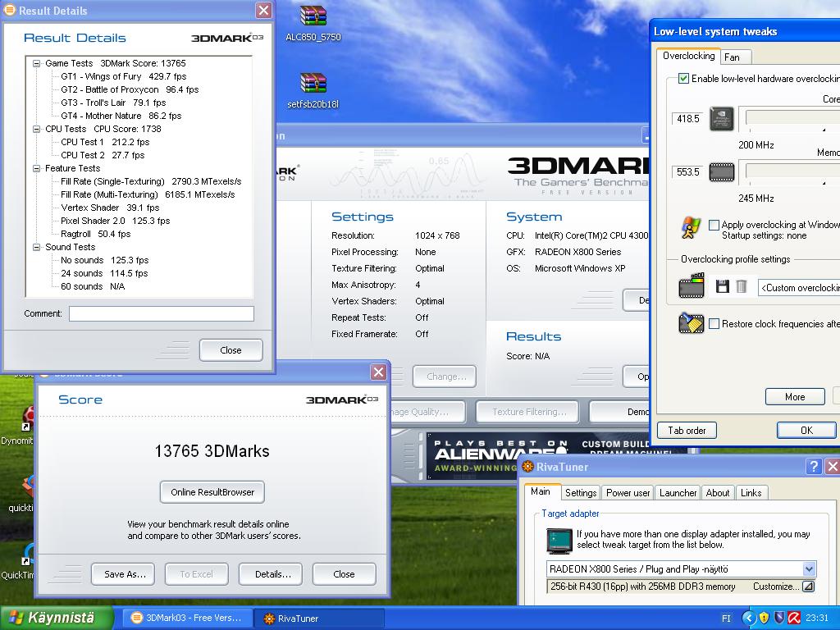Click Close in Score window
Screen dimensions: 840x630
coord(344,574)
